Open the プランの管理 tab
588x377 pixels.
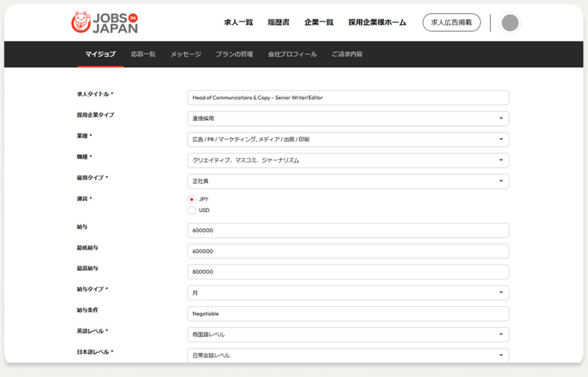[234, 55]
